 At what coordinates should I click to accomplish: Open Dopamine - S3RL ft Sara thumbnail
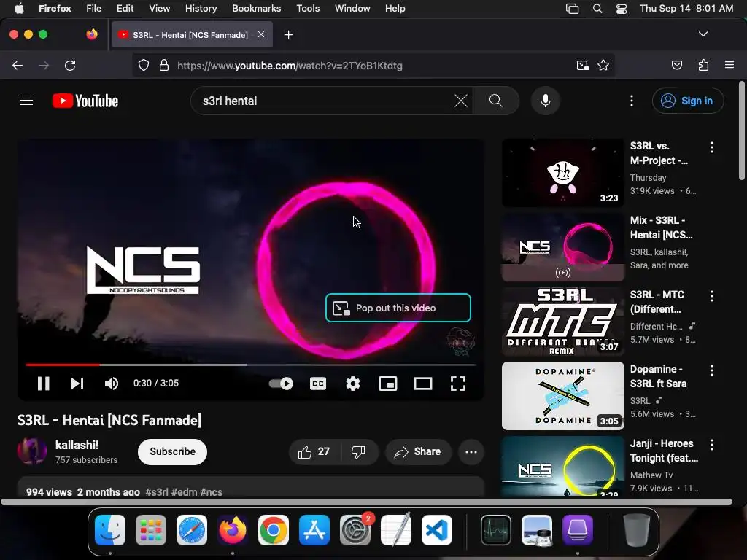[563, 396]
